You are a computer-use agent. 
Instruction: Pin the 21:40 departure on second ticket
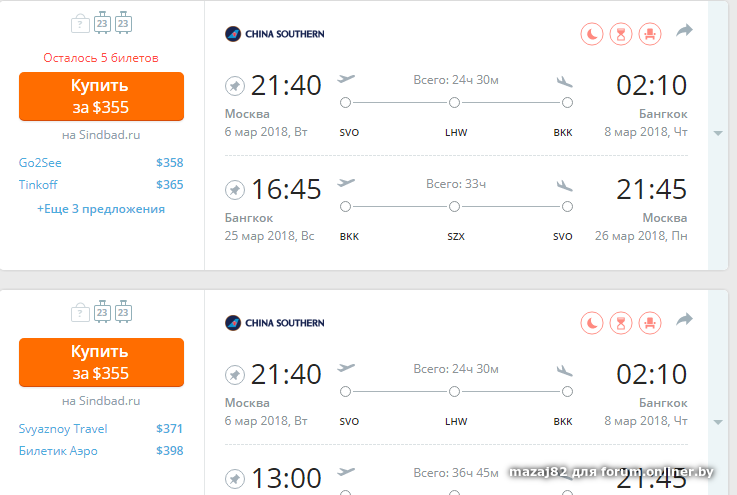tap(234, 375)
